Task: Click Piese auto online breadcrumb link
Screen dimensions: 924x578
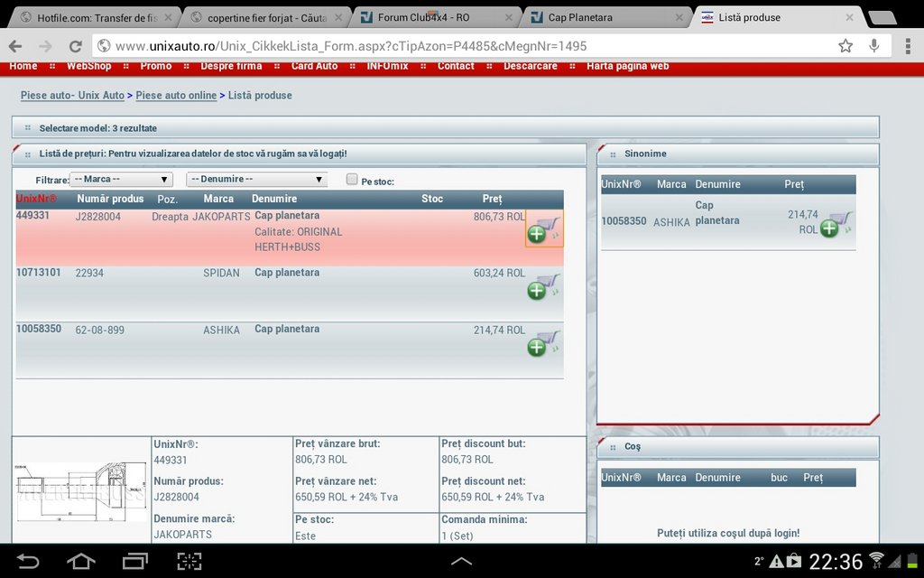Action: point(176,96)
